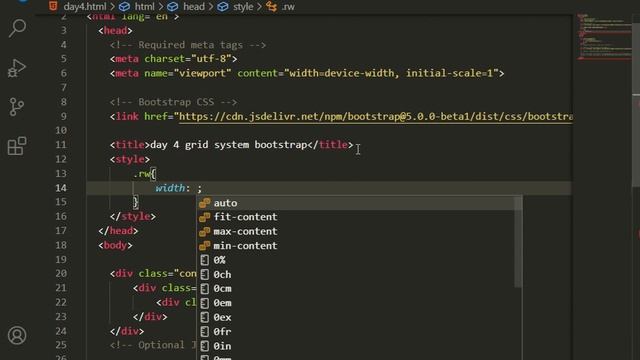Screen dimensions: 640x360
Task: Click the suggestion list scrollbar thumb
Action: click(518, 242)
